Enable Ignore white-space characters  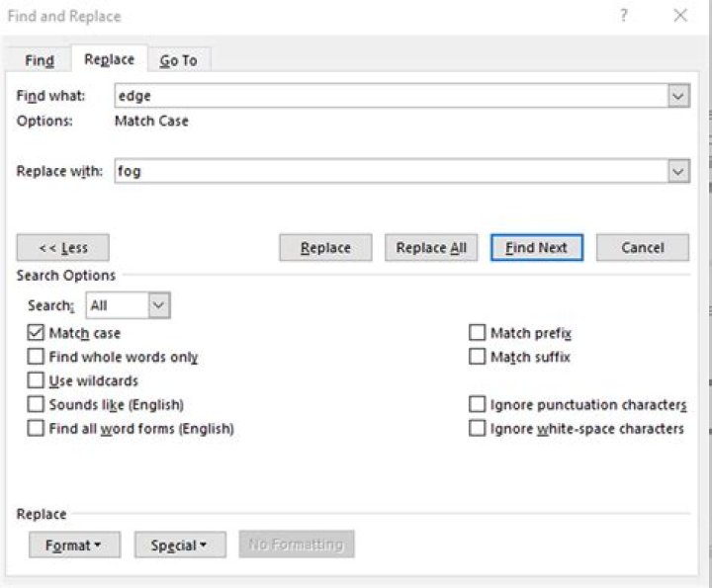[x=477, y=428]
